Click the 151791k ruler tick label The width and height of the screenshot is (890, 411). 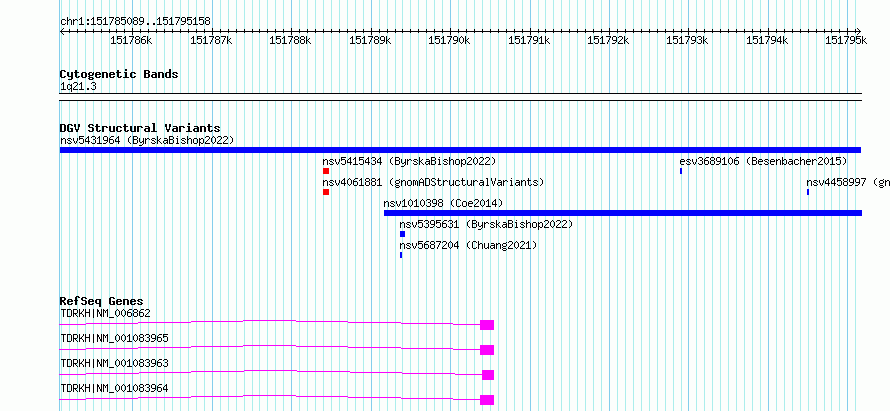tap(529, 40)
